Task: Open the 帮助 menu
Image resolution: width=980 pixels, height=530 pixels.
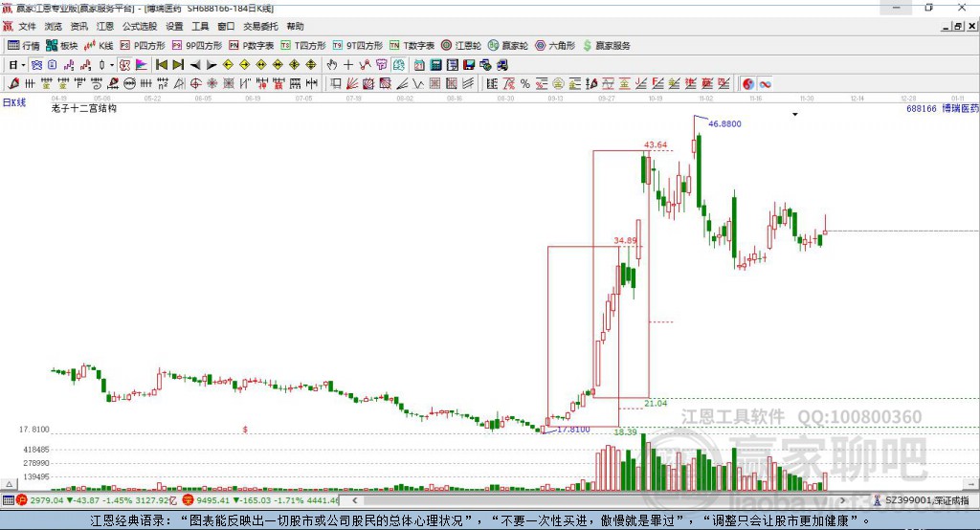Action: (x=295, y=26)
